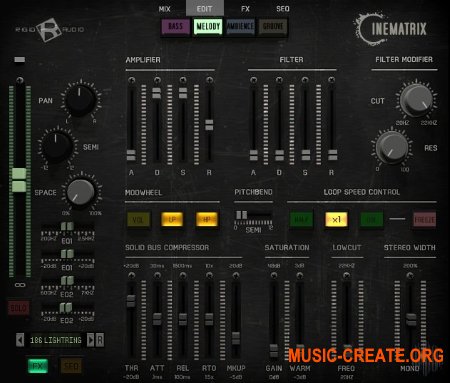Viewport: 450px width, 383px height.
Task: Click the EQ2 gain slider handle
Action: click(65, 307)
